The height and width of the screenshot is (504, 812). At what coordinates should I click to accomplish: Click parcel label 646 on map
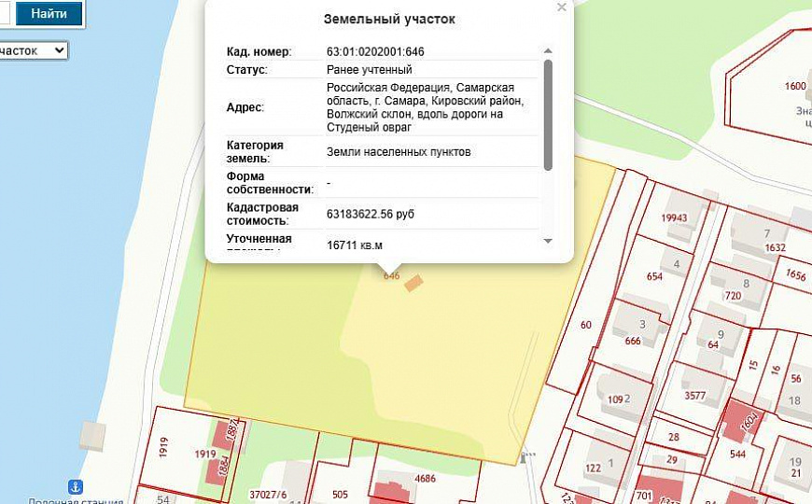pos(391,275)
